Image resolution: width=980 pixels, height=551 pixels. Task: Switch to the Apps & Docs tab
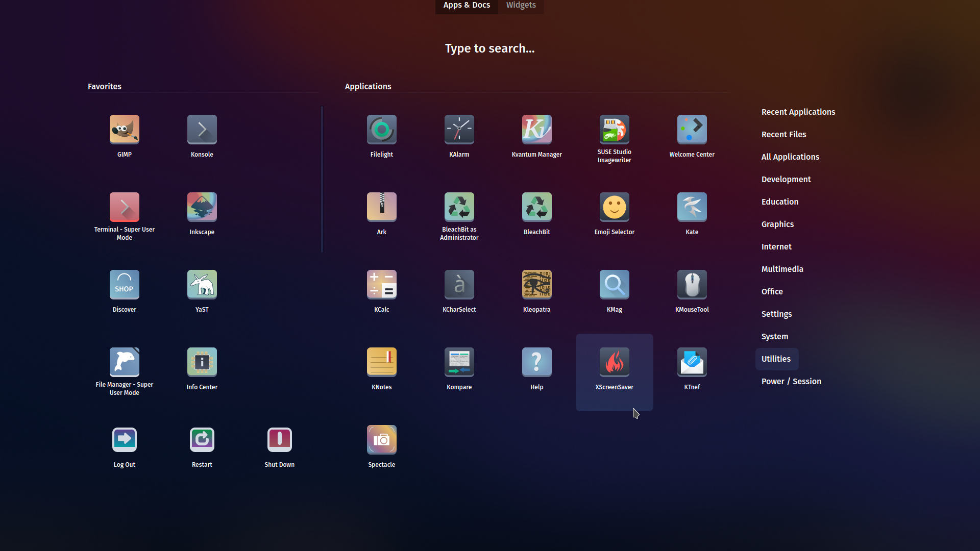click(467, 6)
